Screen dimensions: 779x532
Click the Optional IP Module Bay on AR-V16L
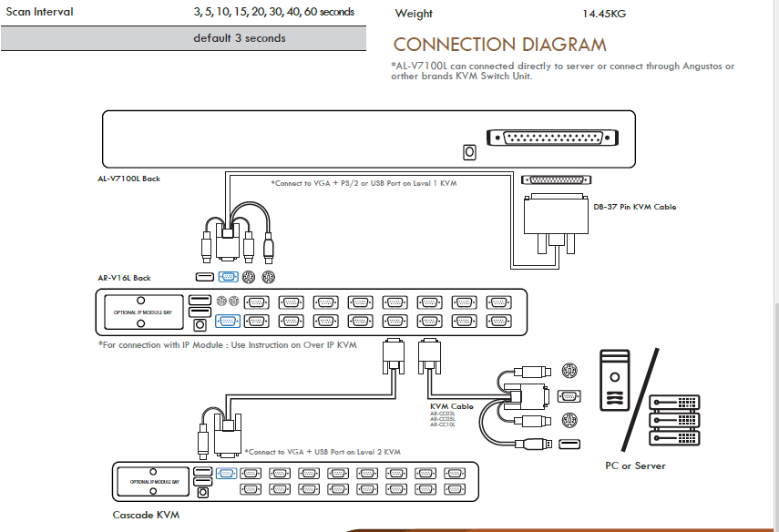140,312
